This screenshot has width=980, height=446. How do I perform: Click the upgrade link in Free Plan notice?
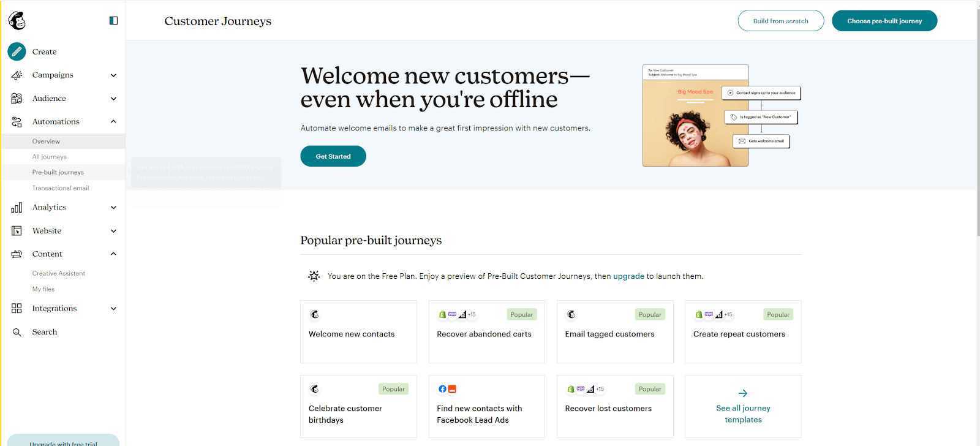pos(628,276)
